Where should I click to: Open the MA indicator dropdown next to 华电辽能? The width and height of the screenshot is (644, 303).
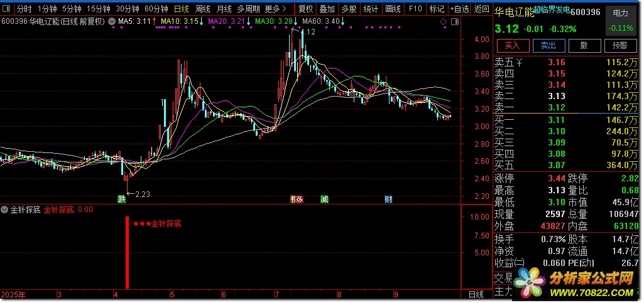[111, 21]
